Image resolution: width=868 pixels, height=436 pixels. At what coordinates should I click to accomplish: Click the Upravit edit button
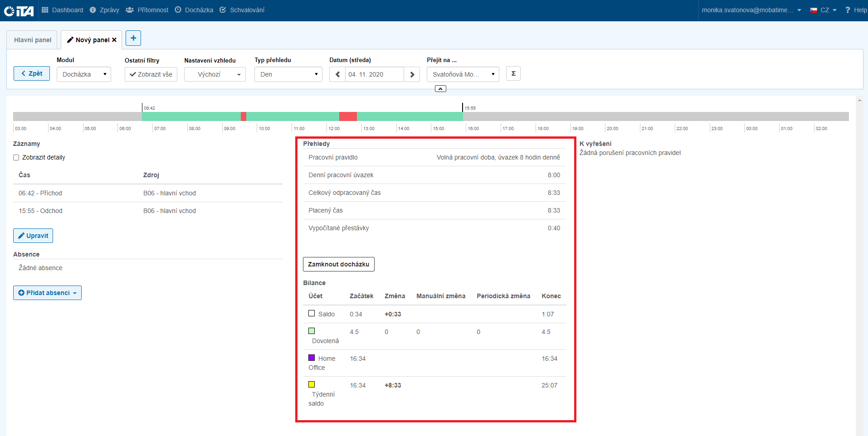33,236
